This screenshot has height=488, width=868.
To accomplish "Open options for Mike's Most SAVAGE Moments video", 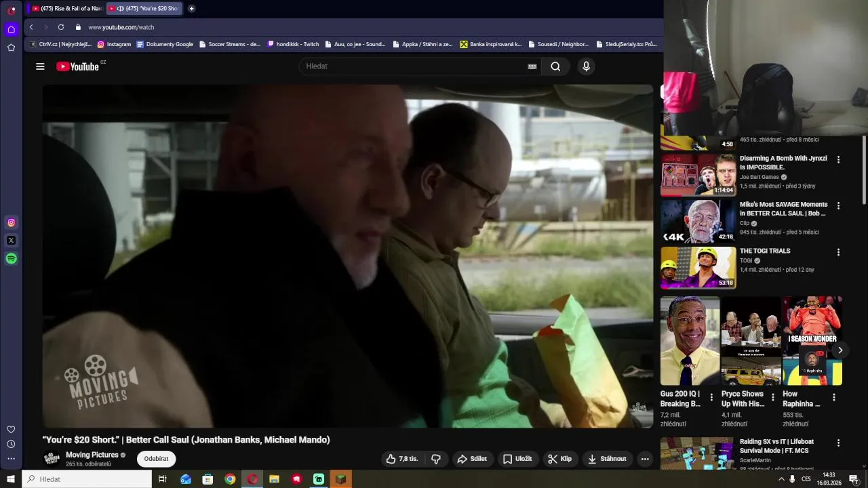I will (x=838, y=205).
